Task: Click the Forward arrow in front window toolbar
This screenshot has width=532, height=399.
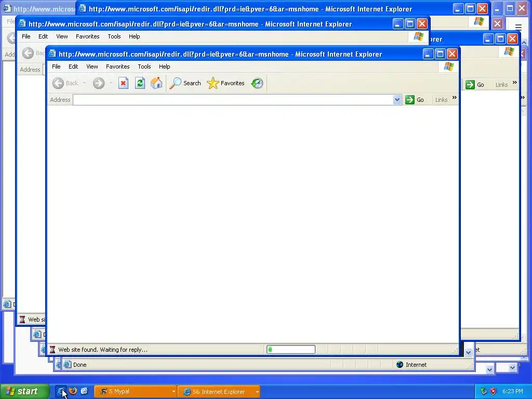Action: pyautogui.click(x=99, y=83)
